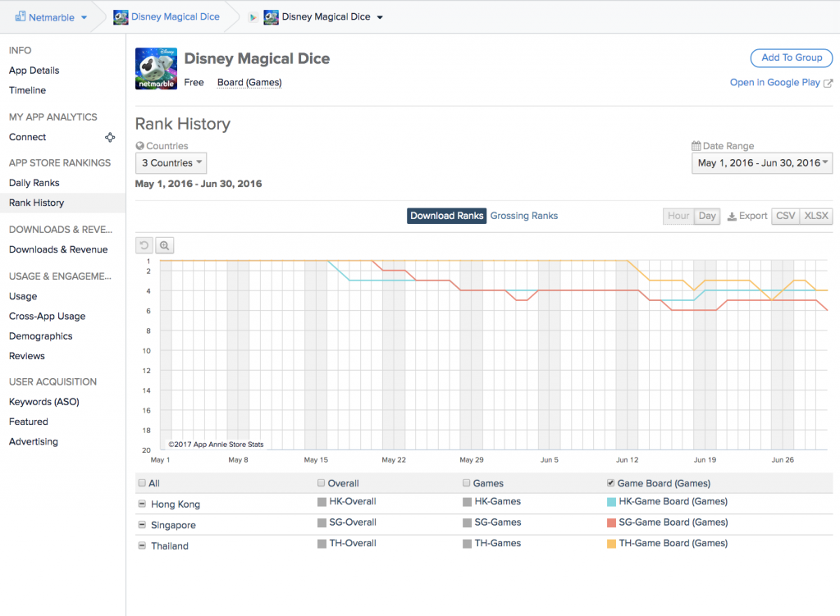The image size is (840, 616).
Task: Click the SG-Overall legend label
Action: [353, 522]
